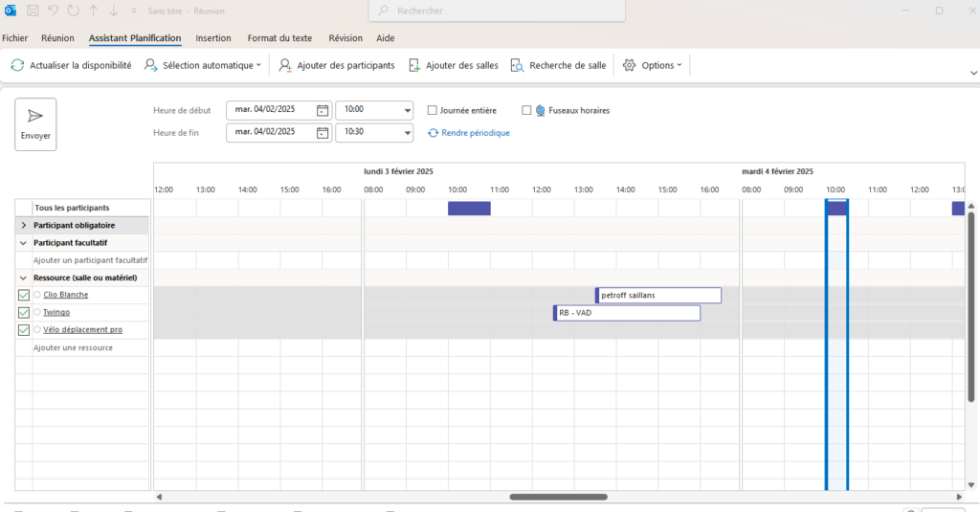Enable the Journée entière checkbox
Screen dimensions: 980x512
click(x=433, y=110)
